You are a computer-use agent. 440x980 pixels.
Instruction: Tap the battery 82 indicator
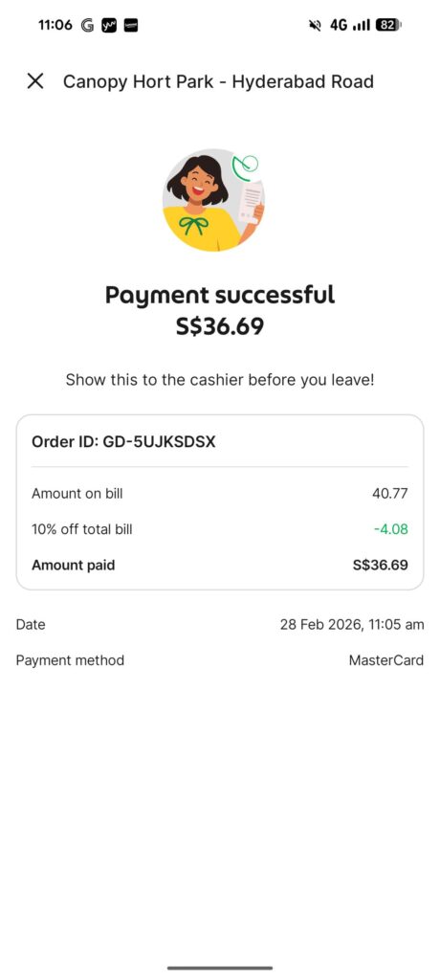pyautogui.click(x=388, y=25)
